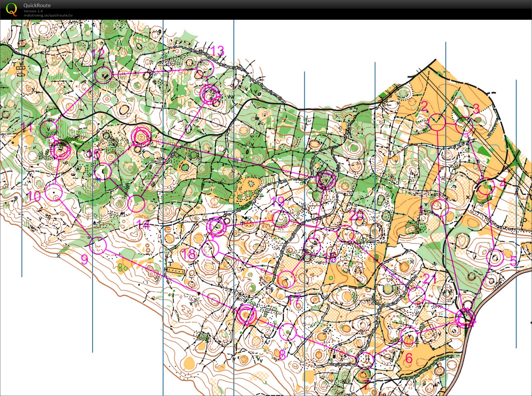Click control circle 20 on the map
Image resolution: width=532 pixels, height=396 pixels.
[345, 234]
